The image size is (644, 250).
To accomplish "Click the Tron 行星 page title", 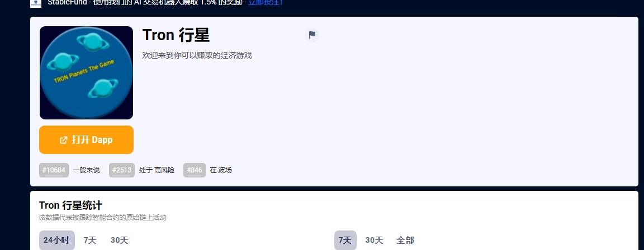I will 176,35.
